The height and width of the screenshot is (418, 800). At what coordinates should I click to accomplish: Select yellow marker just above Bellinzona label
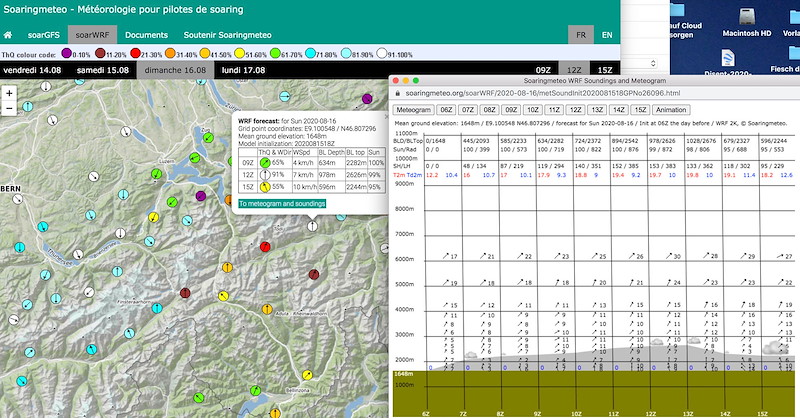(x=307, y=375)
